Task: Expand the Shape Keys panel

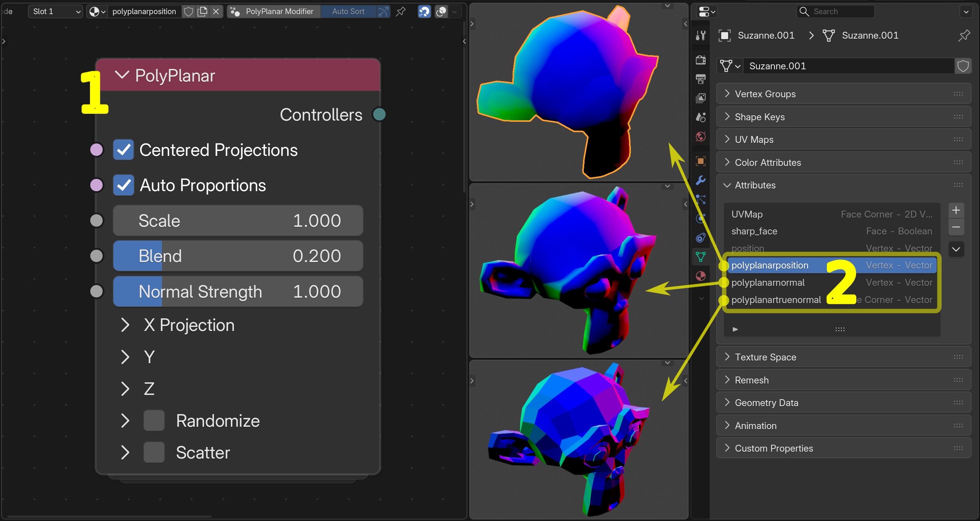Action: tap(843, 117)
